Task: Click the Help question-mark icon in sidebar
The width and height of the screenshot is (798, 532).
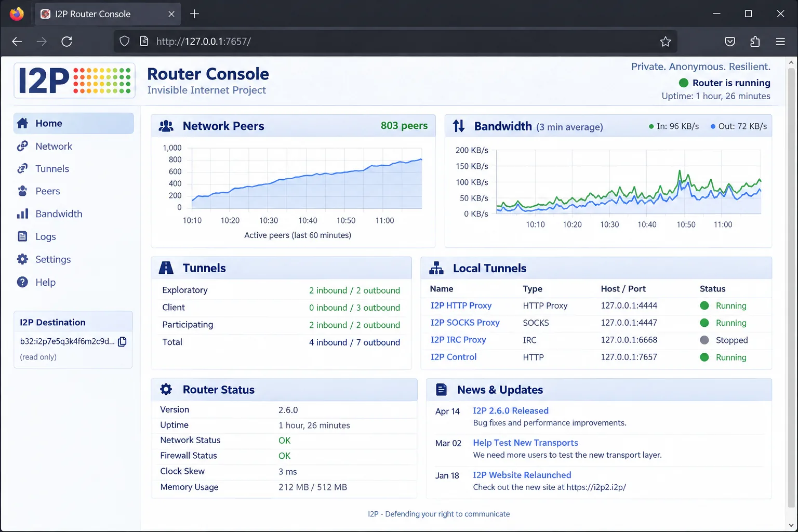Action: [22, 282]
